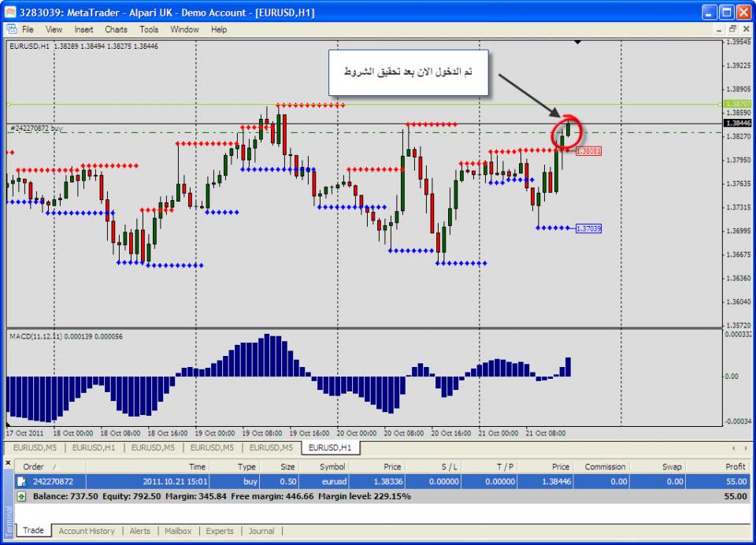Click the chart document icon beside File menu
The image size is (756, 545).
11,29
